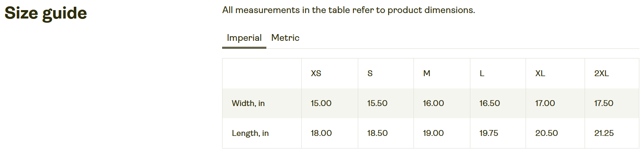The height and width of the screenshot is (154, 644).
Task: Switch to the Metric tab
Action: click(x=285, y=38)
